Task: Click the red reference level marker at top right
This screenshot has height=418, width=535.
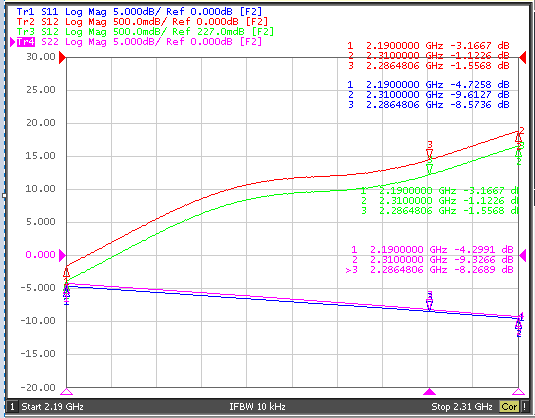Action: coord(522,58)
